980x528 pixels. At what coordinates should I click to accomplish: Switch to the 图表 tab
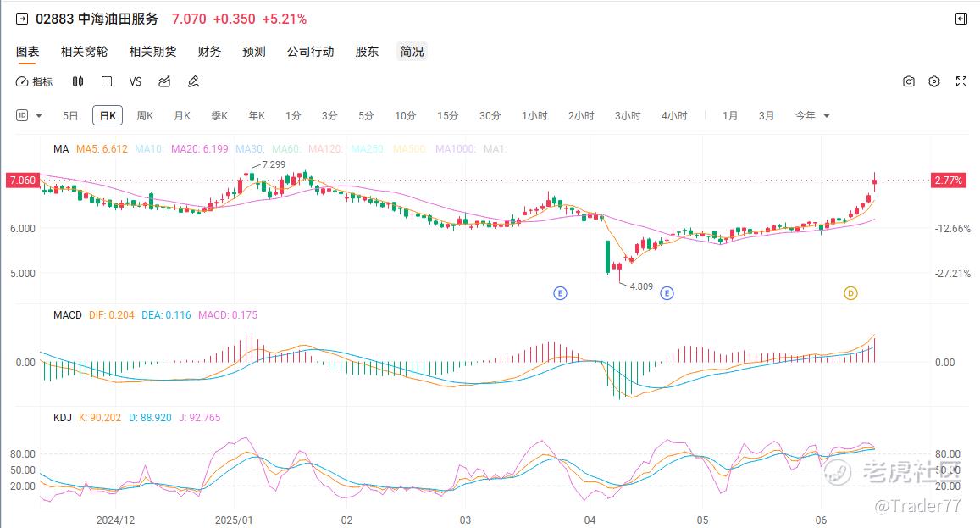27,52
